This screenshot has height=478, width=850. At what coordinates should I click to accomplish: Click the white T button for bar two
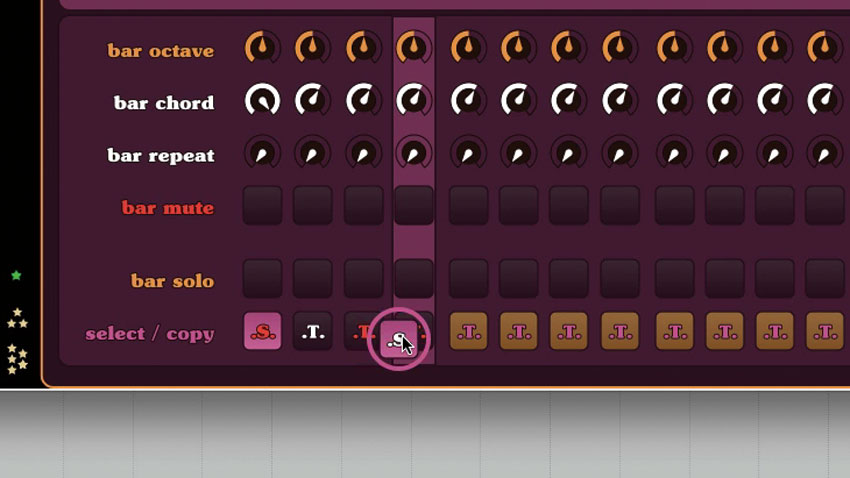tap(313, 331)
